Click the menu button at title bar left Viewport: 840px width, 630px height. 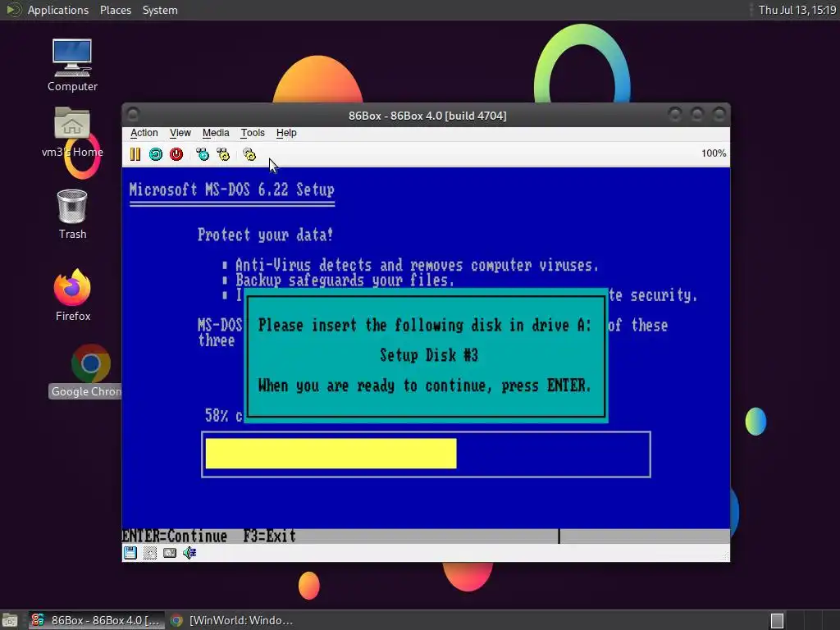coord(134,114)
